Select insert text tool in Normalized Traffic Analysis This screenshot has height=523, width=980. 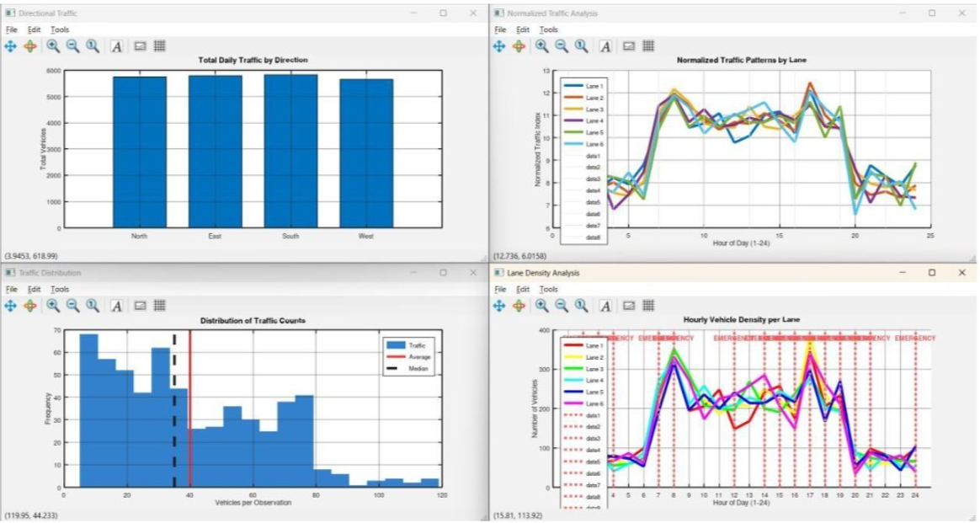(605, 46)
